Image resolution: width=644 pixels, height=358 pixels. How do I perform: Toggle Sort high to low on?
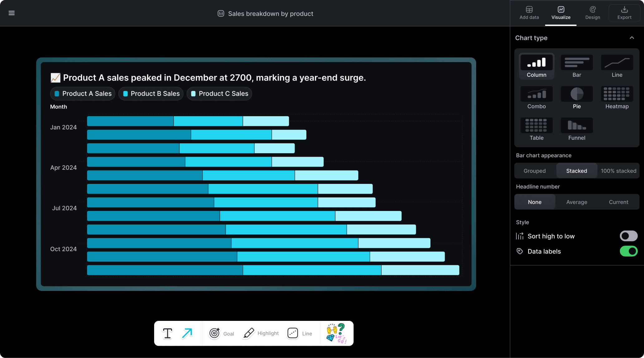628,236
